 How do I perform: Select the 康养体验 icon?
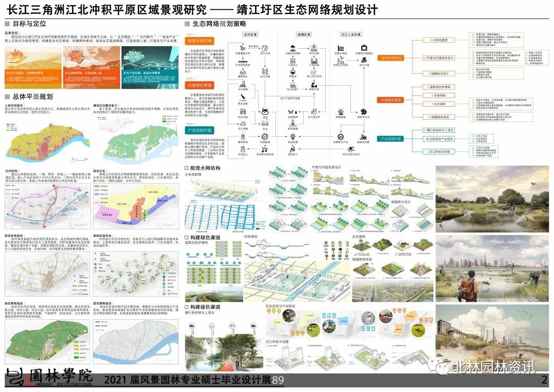[243, 137]
